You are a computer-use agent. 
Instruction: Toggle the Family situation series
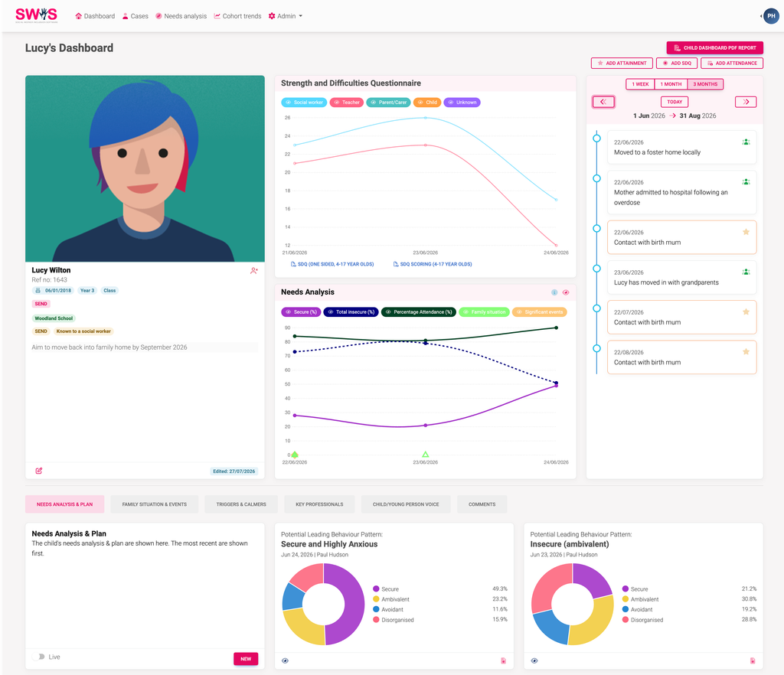(x=484, y=312)
